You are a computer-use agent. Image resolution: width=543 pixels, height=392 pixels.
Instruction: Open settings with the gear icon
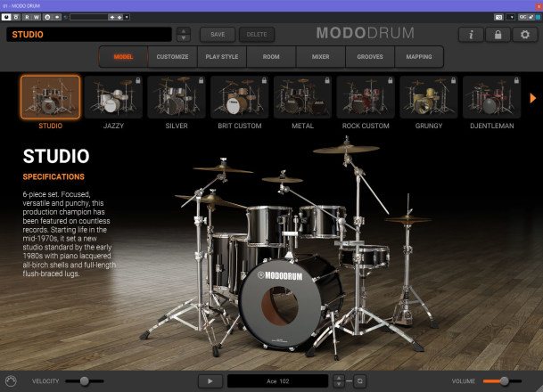(524, 35)
